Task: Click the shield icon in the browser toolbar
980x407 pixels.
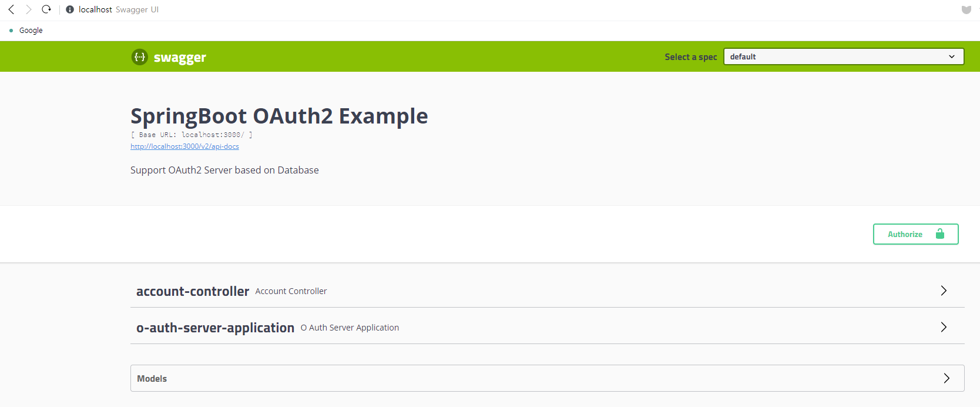Action: (x=966, y=9)
